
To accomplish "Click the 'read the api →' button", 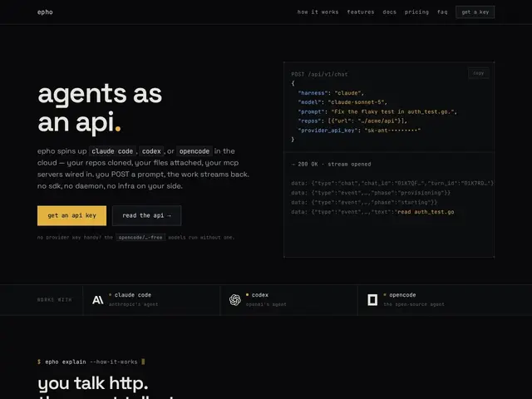I will coord(146,215).
